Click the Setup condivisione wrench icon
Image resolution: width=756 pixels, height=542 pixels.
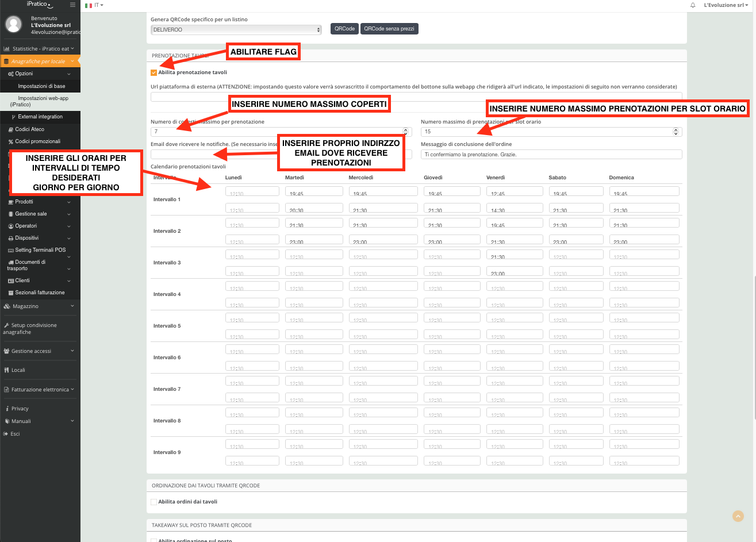[x=7, y=325]
